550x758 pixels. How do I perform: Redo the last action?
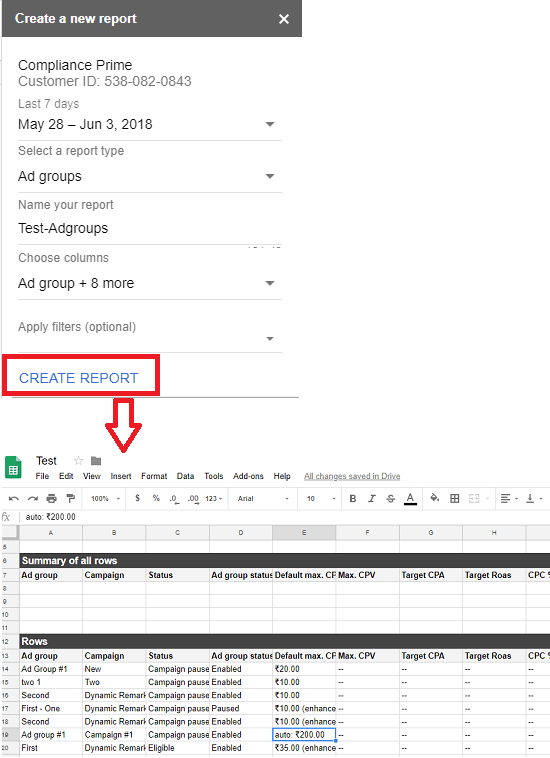33,498
